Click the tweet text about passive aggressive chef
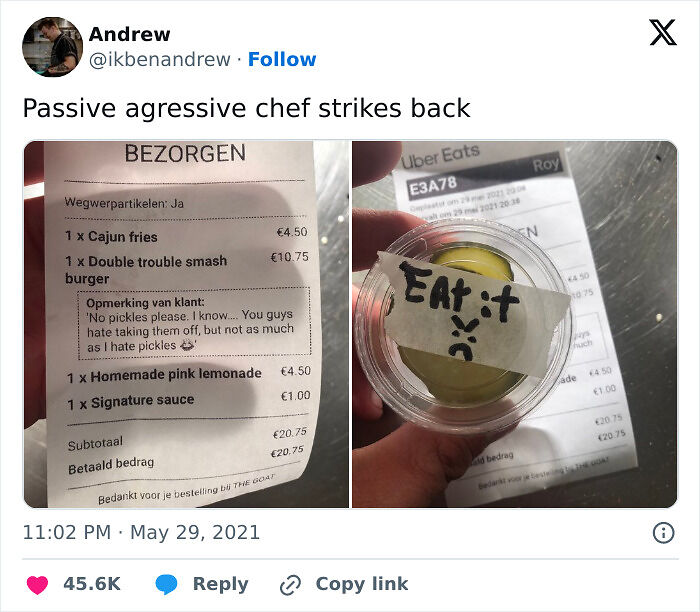 coord(246,108)
